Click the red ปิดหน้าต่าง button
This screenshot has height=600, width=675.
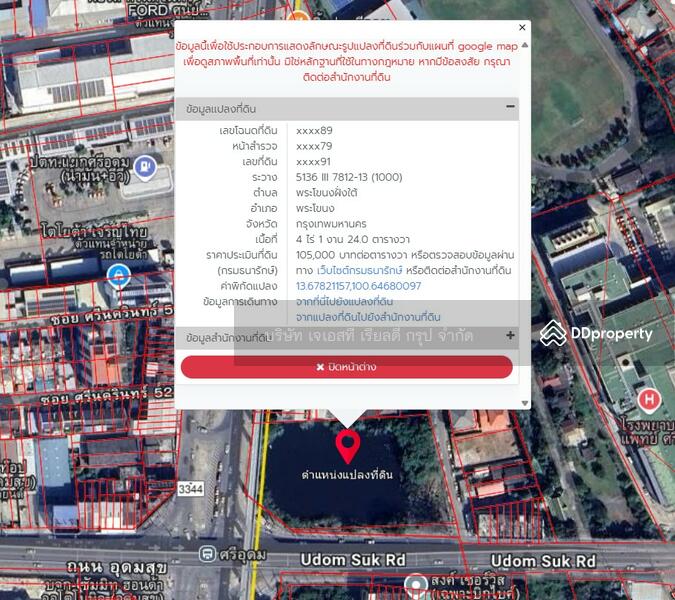point(347,367)
